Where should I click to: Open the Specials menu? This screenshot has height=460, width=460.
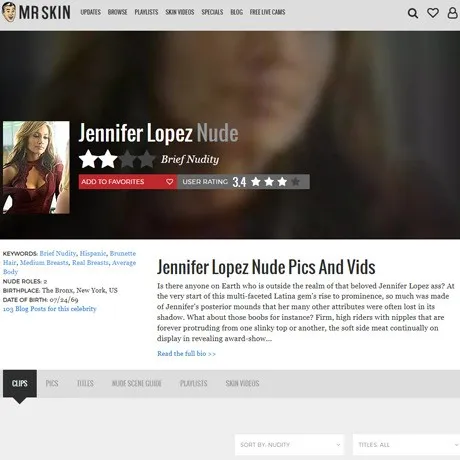pos(212,12)
